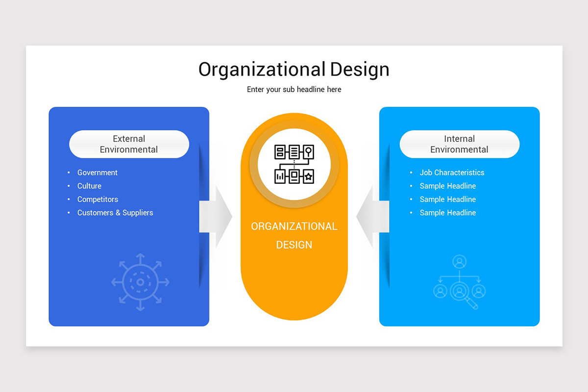Click the Organizational Design title

[294, 69]
